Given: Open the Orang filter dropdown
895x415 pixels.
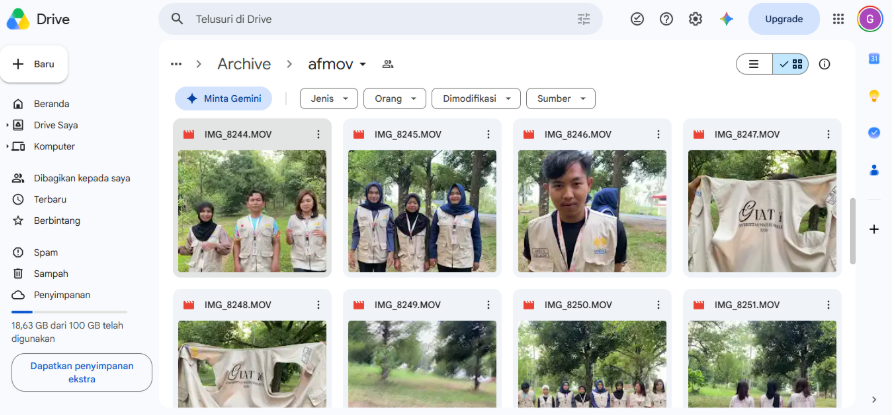Looking at the screenshot, I should [x=394, y=99].
